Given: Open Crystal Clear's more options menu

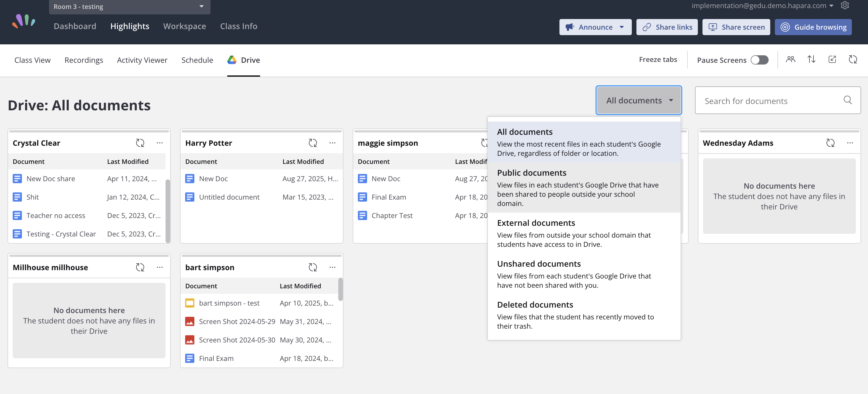Looking at the screenshot, I should [160, 143].
